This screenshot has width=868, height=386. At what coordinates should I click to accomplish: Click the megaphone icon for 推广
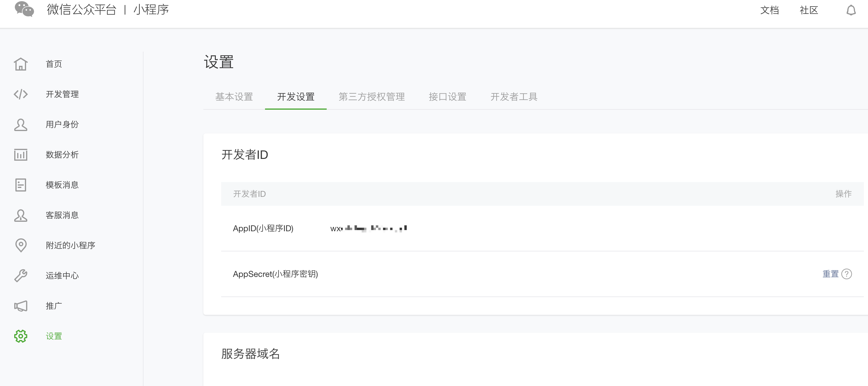point(20,306)
